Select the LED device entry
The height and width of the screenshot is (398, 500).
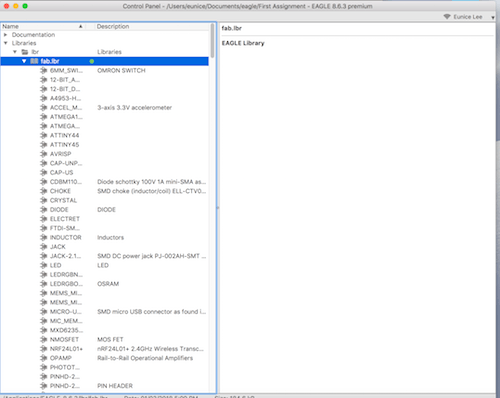point(56,265)
